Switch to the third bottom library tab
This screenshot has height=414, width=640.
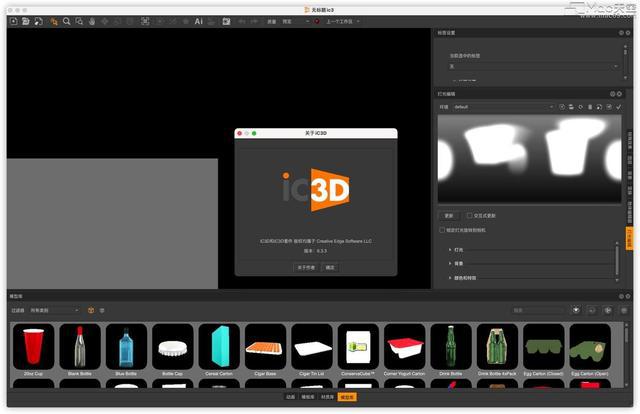[327, 397]
